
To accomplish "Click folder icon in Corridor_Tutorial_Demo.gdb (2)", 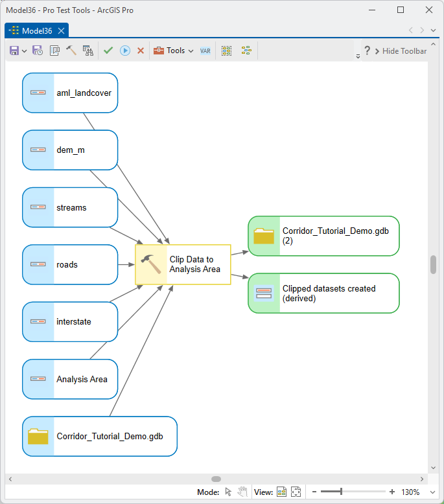I will 264,236.
